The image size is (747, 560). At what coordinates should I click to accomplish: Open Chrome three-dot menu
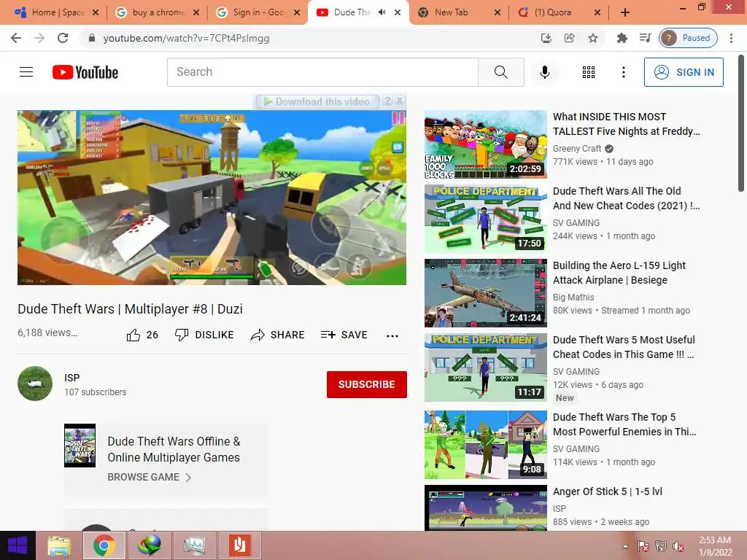point(731,38)
